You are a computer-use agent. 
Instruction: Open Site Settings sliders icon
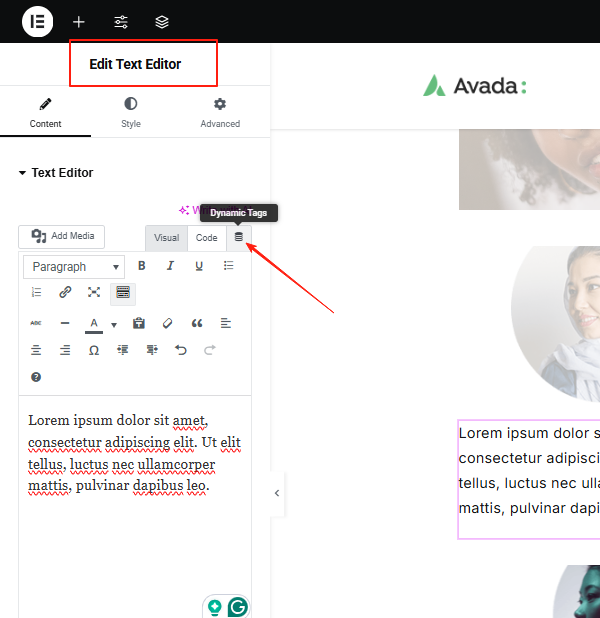click(x=121, y=22)
